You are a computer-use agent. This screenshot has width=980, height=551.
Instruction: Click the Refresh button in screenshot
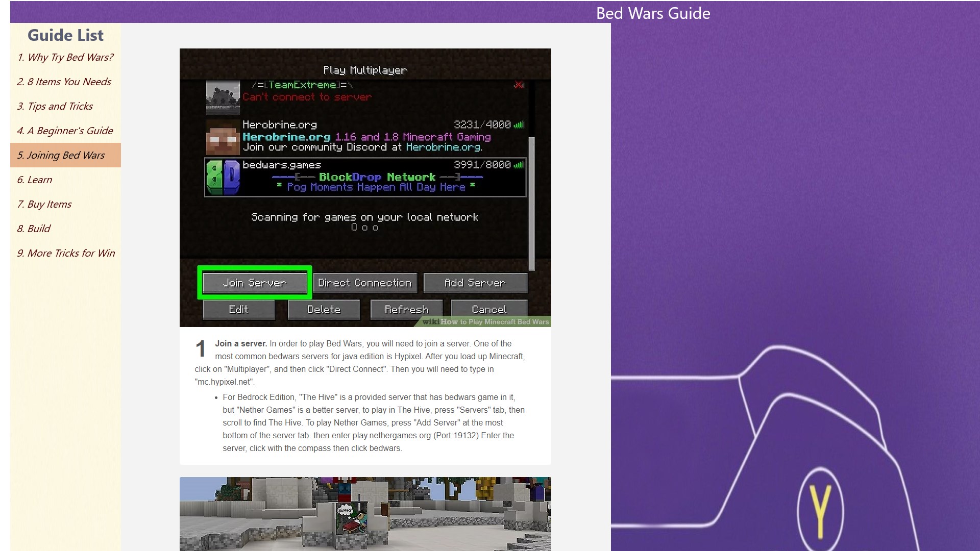(x=406, y=309)
